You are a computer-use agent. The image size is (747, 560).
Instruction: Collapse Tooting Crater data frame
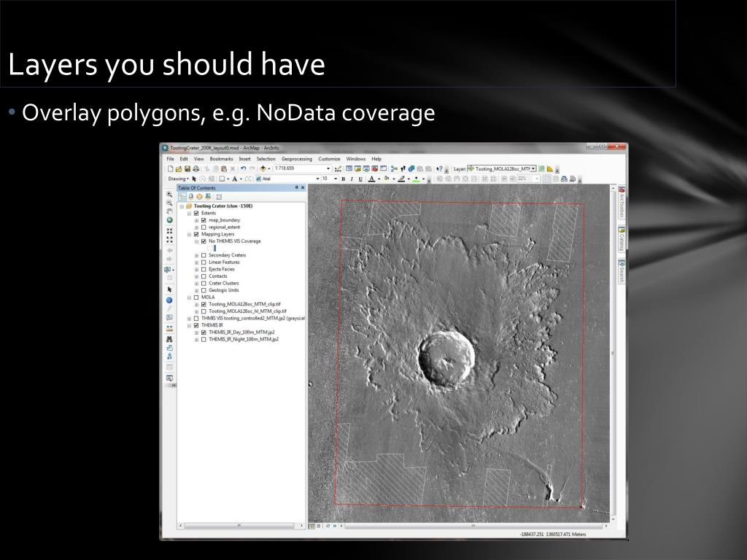(x=182, y=206)
